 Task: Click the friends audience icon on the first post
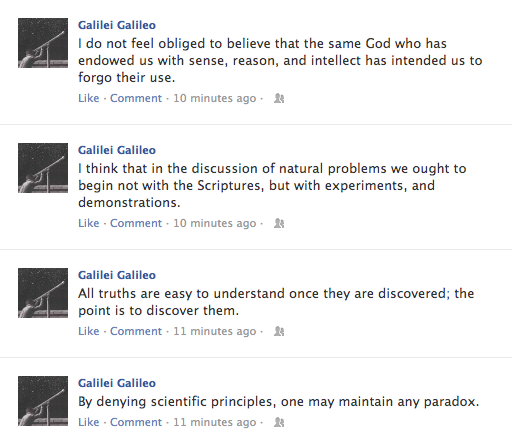[279, 98]
